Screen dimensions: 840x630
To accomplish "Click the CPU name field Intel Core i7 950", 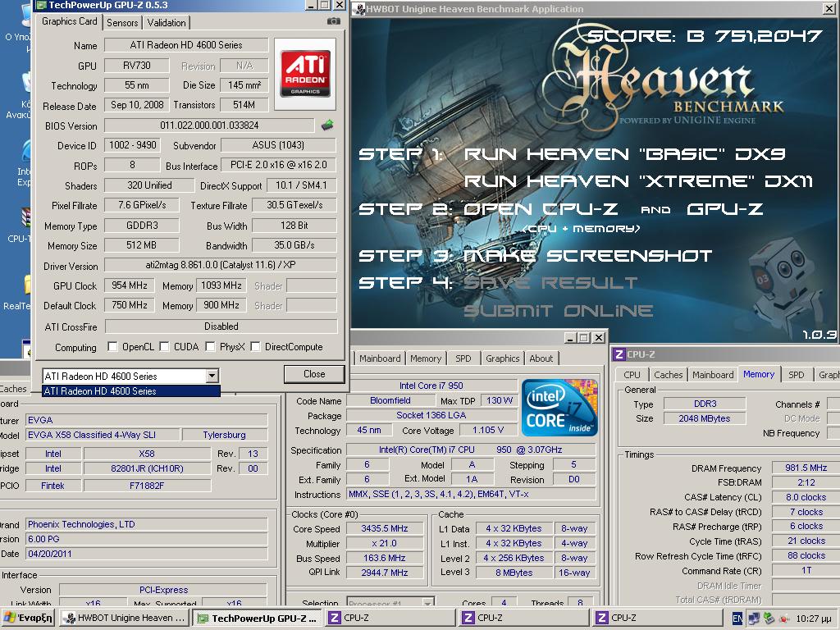I will pos(431,386).
